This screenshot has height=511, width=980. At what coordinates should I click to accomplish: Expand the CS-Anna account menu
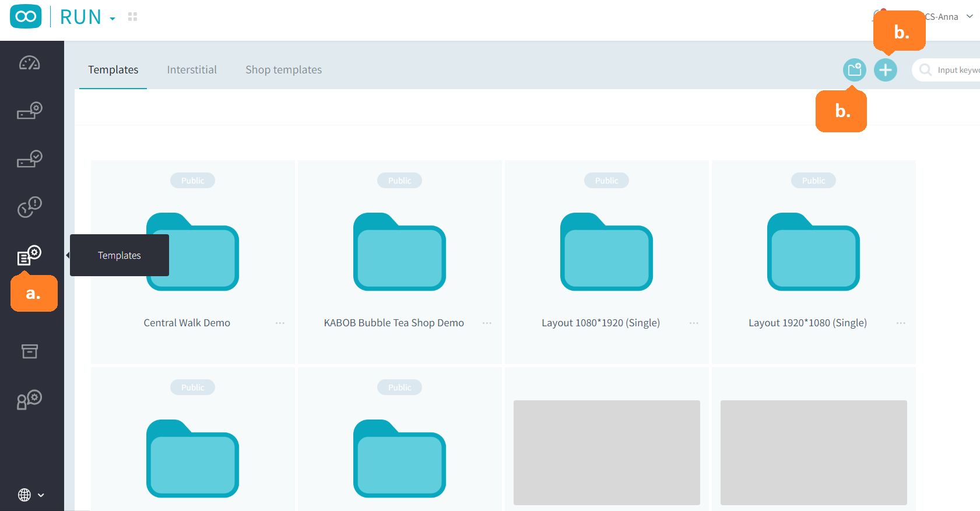[970, 16]
